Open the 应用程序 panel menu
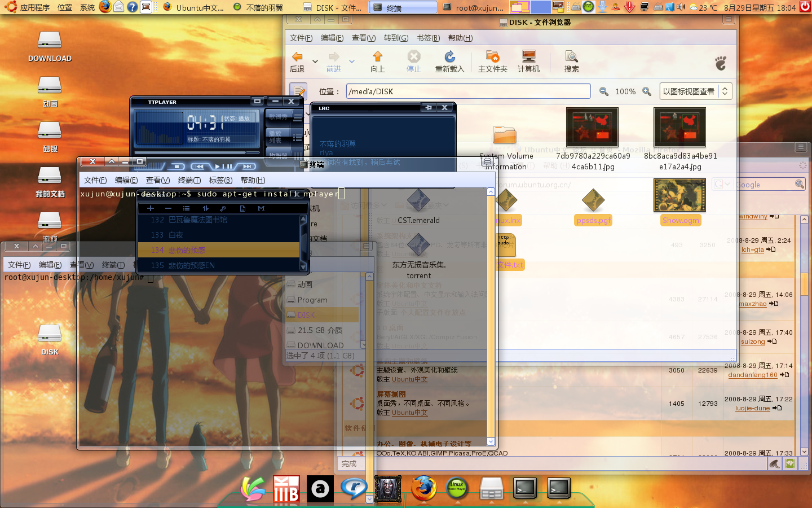This screenshot has width=812, height=508. point(28,7)
